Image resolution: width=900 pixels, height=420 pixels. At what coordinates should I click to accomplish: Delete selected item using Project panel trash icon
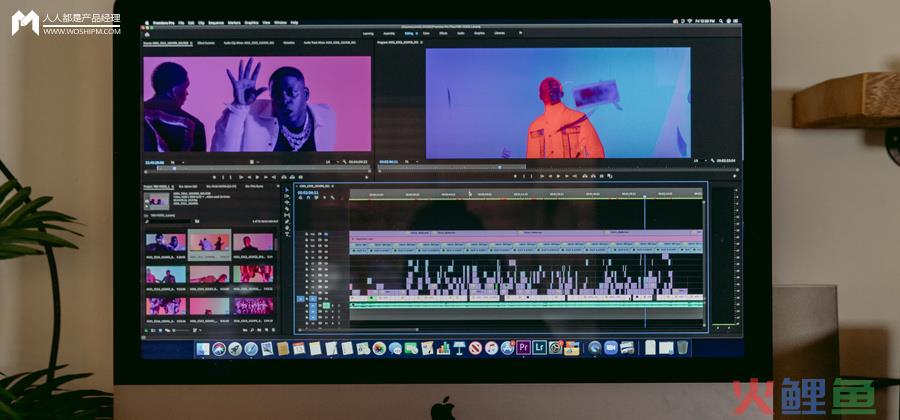pyautogui.click(x=273, y=330)
